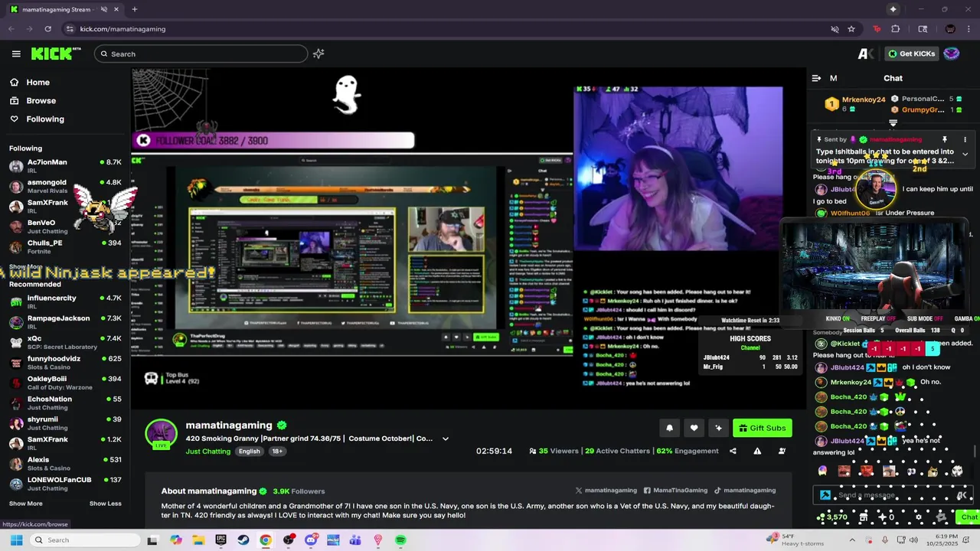The image size is (980, 551).
Task: Expand the stream title dropdown chevron
Action: point(446,439)
